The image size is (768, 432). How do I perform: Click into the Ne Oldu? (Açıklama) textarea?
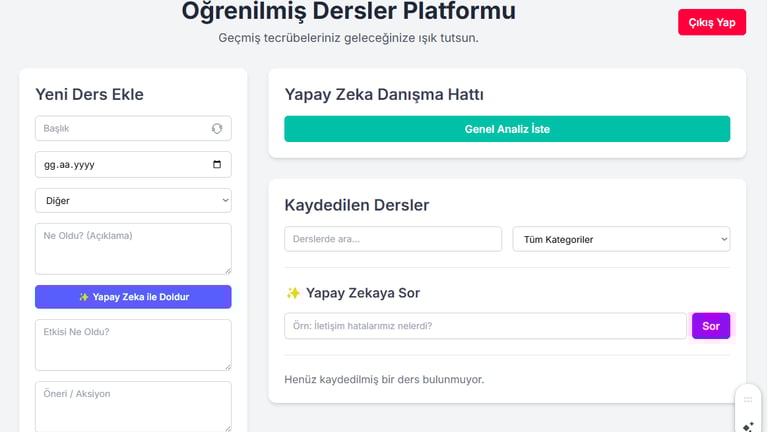(133, 249)
